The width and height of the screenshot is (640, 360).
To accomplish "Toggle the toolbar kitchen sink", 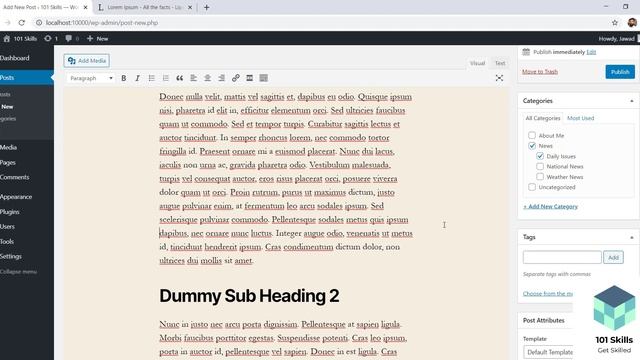I will click(x=264, y=78).
